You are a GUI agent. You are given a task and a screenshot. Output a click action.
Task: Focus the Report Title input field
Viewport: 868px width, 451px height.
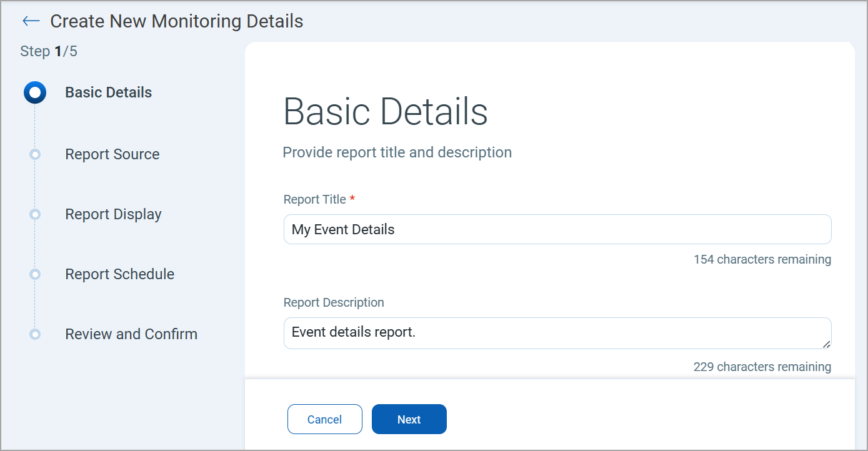tap(557, 229)
